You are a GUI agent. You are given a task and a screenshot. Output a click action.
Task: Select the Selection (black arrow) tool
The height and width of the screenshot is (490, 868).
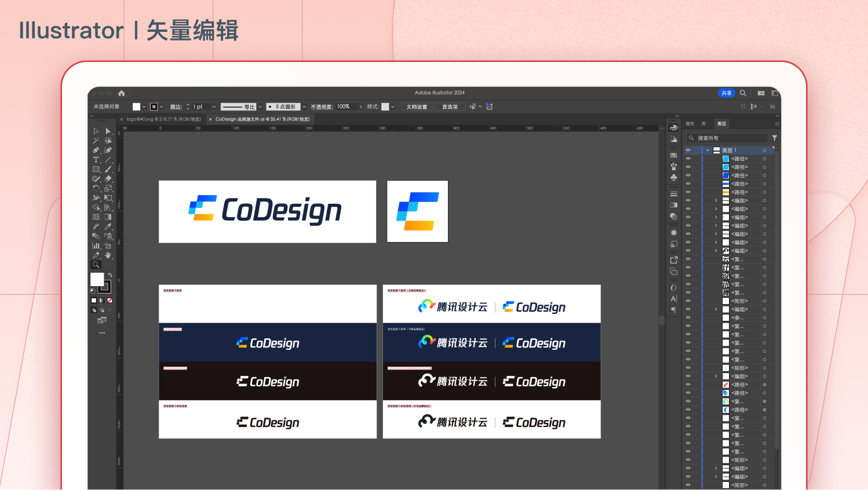[x=96, y=131]
